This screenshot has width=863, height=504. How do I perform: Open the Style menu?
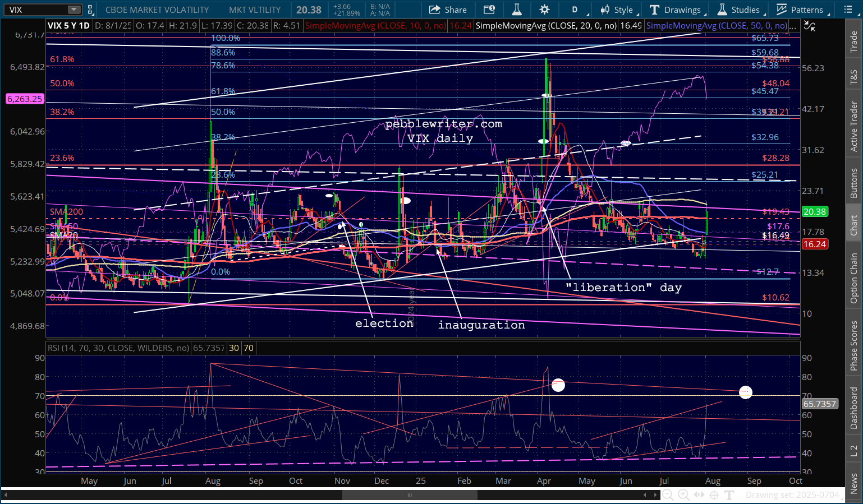tap(616, 10)
